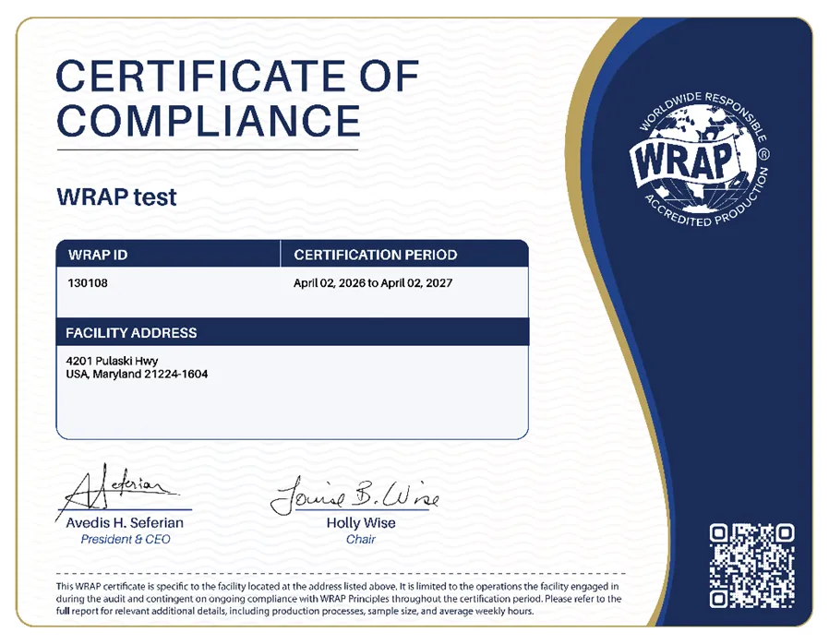
Task: Click the Louise B. Wise handwritten signature
Action: 354,495
